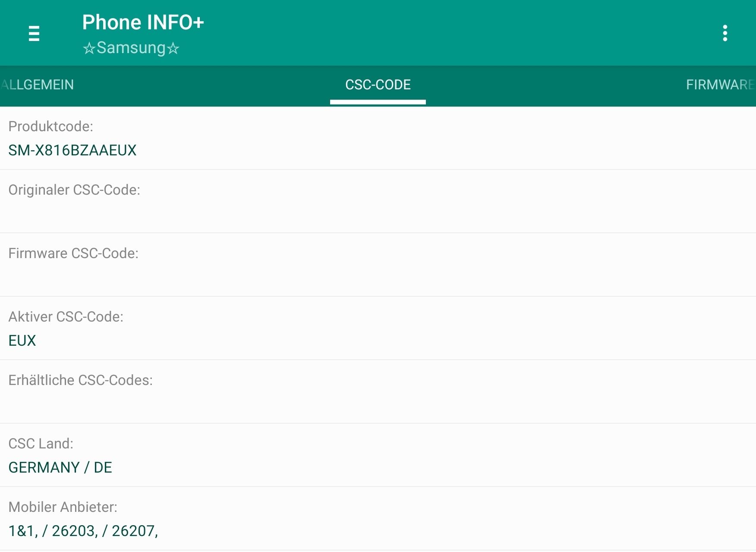Tap the Originaler CSC-Code row label
Screen dimensions: 756x552
pyautogui.click(x=74, y=190)
